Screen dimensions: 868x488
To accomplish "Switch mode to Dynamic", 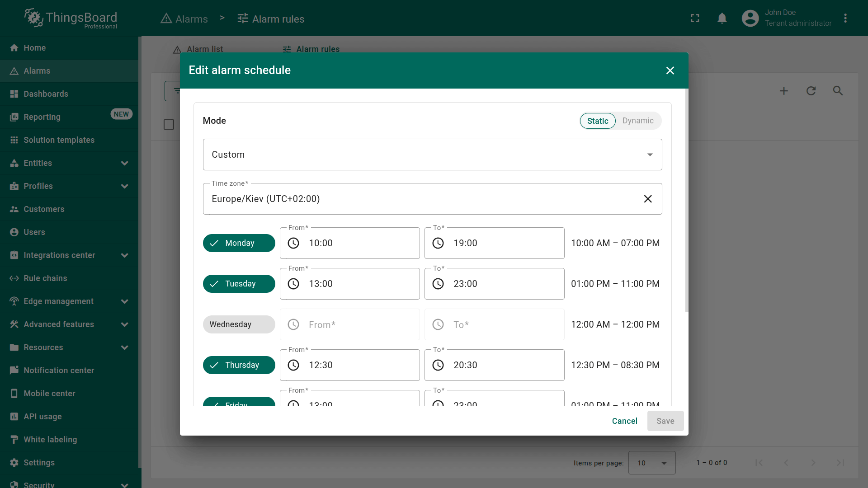I will pyautogui.click(x=637, y=121).
